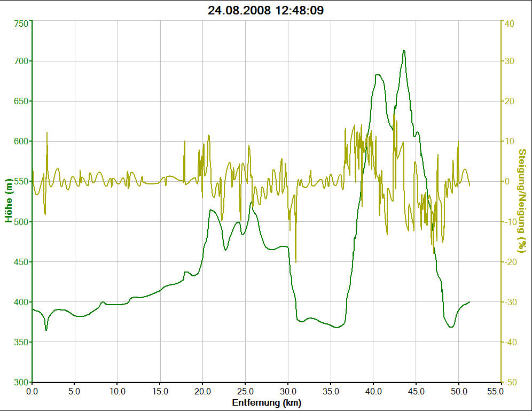Click the Steigung/Neigung (%) right axis label

(522, 201)
